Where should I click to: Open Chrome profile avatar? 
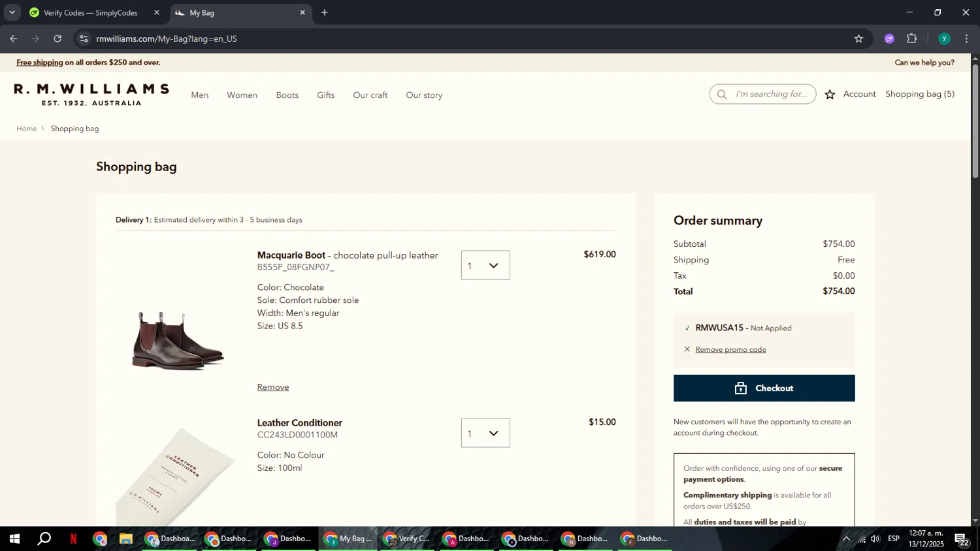click(x=944, y=39)
